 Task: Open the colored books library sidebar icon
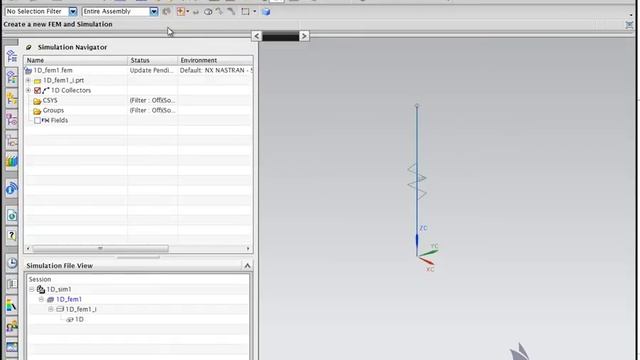11,162
